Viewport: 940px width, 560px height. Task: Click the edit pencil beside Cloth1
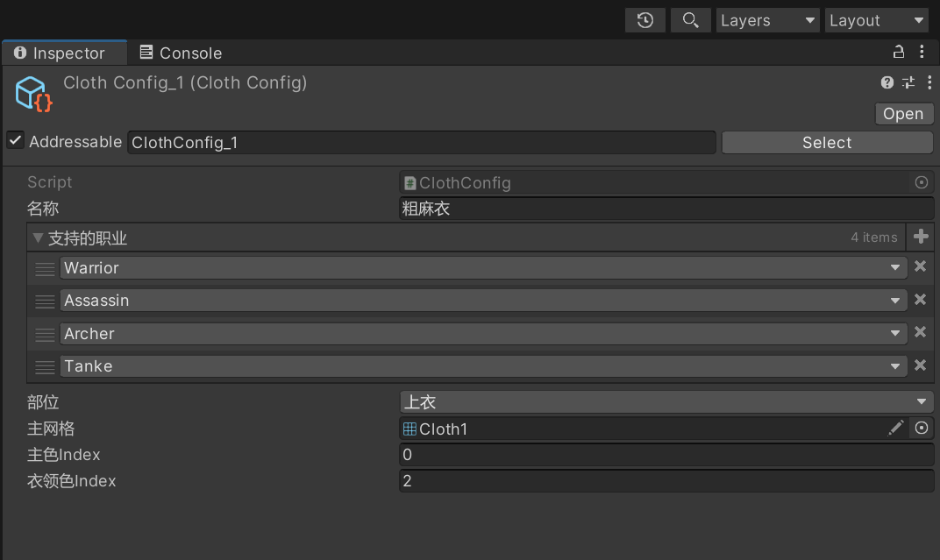(x=895, y=428)
